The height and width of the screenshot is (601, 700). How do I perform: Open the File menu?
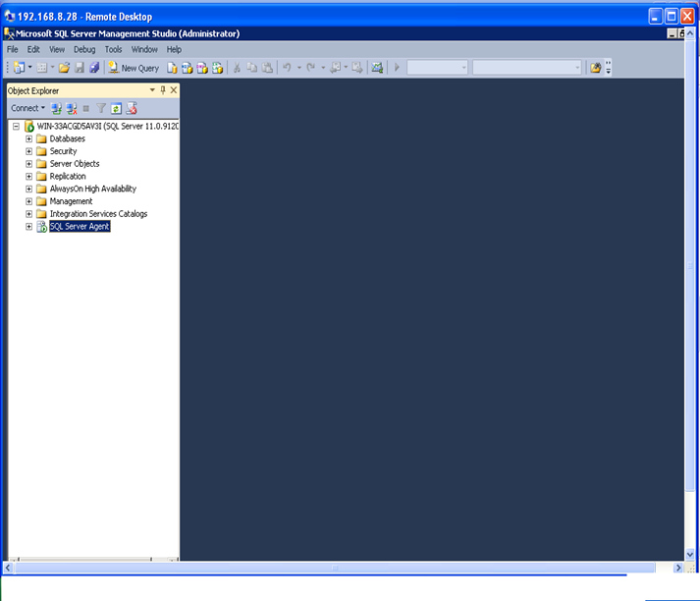click(13, 49)
